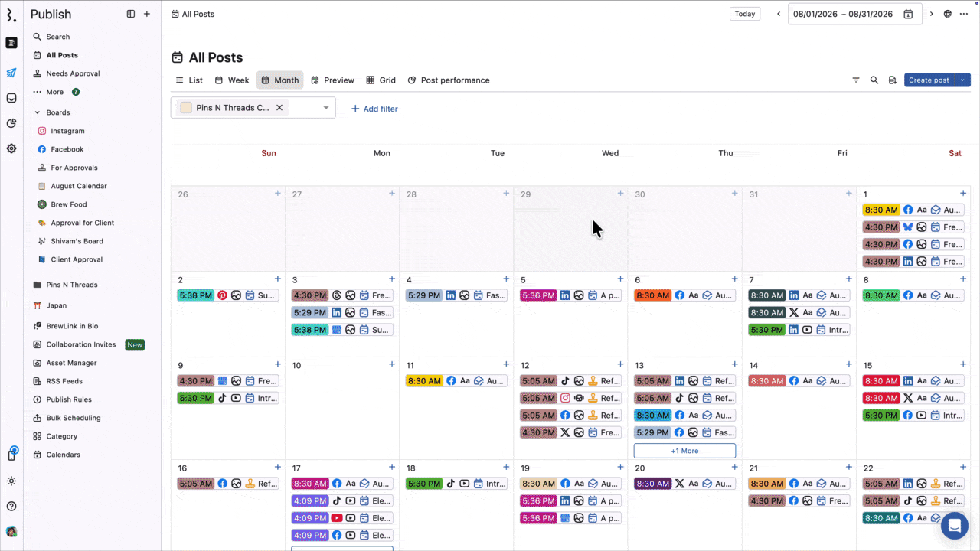Image resolution: width=980 pixels, height=551 pixels.
Task: Click the export document icon beside Create post
Action: pyautogui.click(x=892, y=80)
